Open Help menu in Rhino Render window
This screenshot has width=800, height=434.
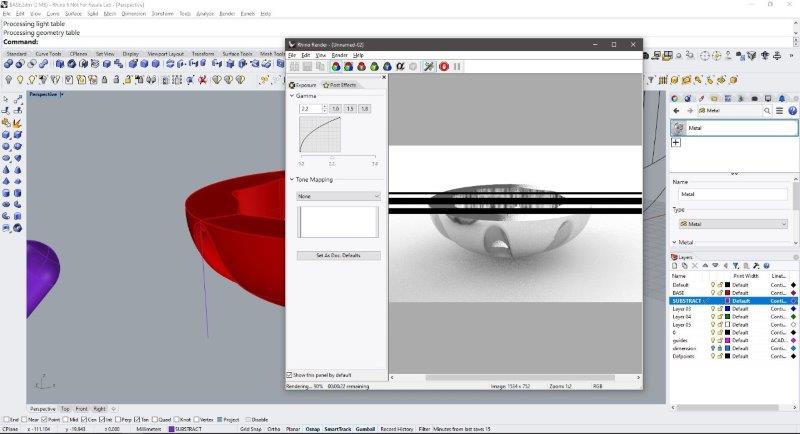click(x=359, y=55)
